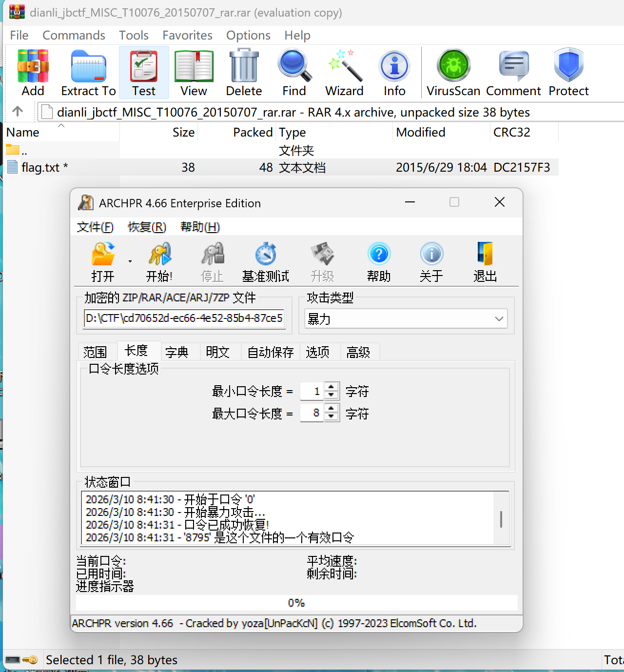Open dropdown arrow next to 打开

click(x=130, y=261)
